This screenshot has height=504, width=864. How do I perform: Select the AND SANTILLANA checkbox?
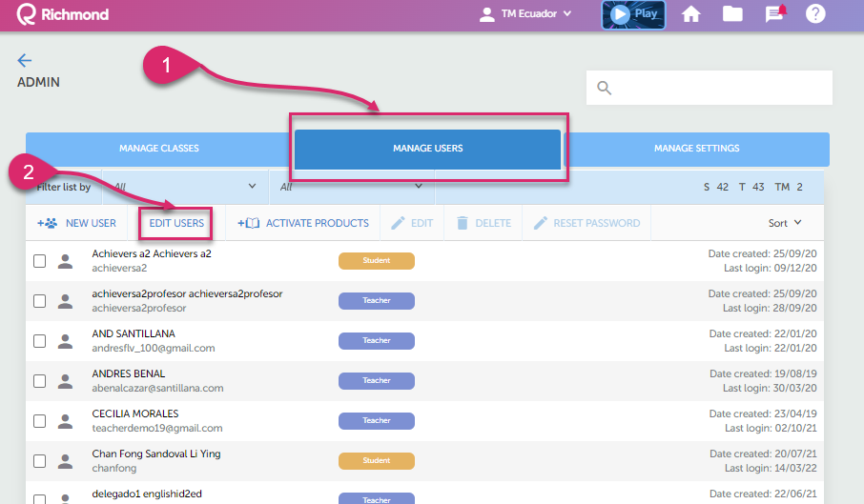(40, 341)
